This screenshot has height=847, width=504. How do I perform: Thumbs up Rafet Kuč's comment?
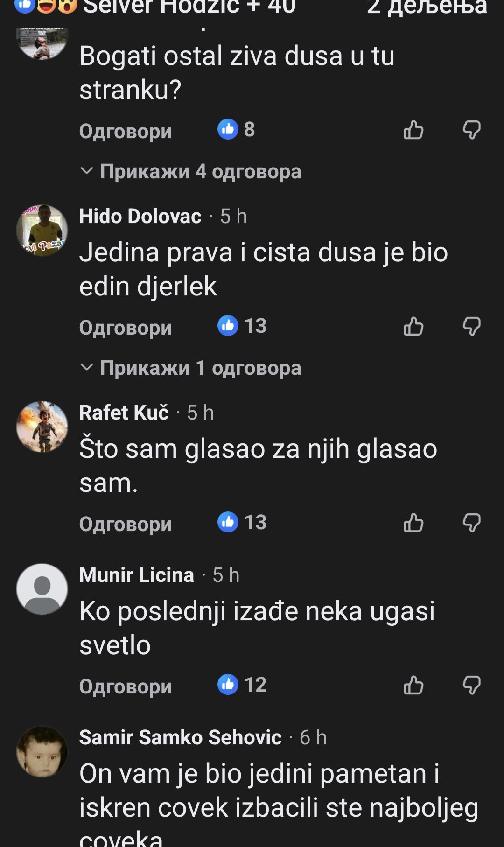413,523
